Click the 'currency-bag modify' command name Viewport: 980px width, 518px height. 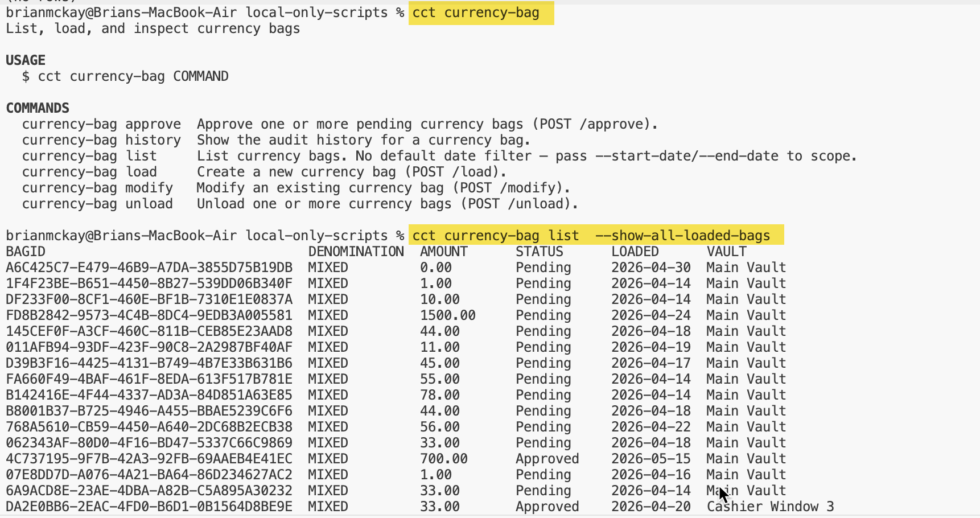point(97,188)
